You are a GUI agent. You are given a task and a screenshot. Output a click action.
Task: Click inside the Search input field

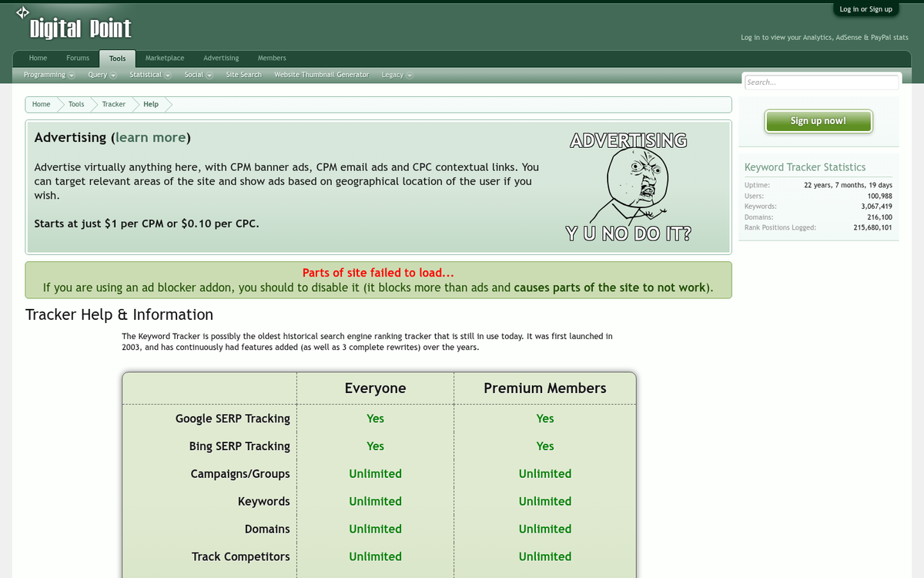[x=821, y=82]
